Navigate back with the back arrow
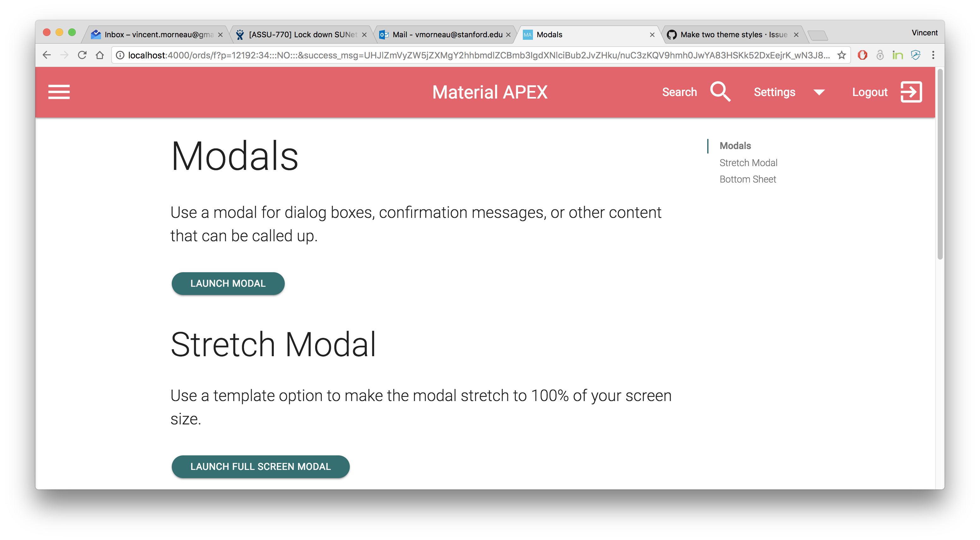This screenshot has width=980, height=540. pyautogui.click(x=47, y=55)
